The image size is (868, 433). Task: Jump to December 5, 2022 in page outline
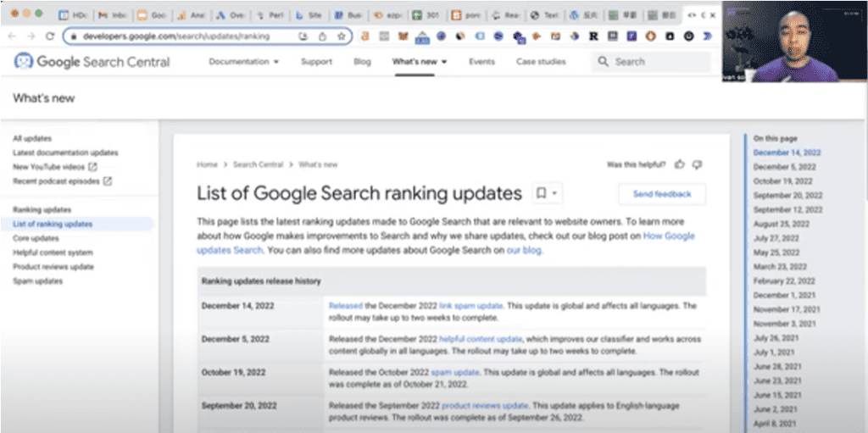click(x=784, y=167)
